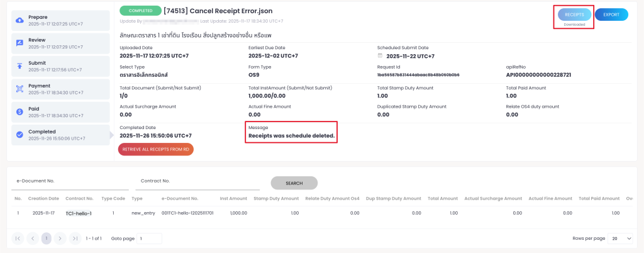Click the Downloaded label under RECEIPTS
Image resolution: width=644 pixels, height=253 pixels.
coord(574,25)
